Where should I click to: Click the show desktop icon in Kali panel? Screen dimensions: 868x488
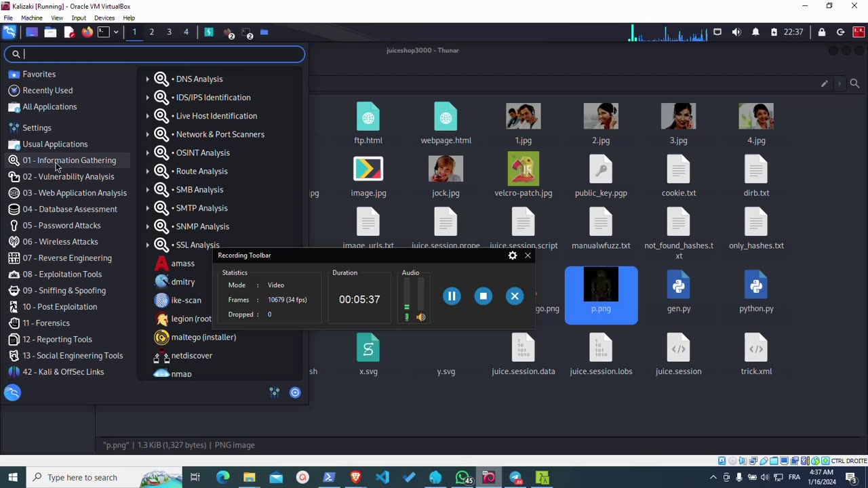tap(31, 32)
